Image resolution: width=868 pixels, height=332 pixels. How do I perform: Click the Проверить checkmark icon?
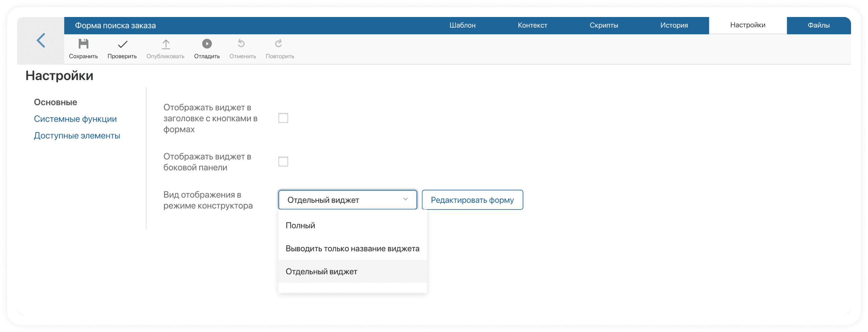pos(122,44)
